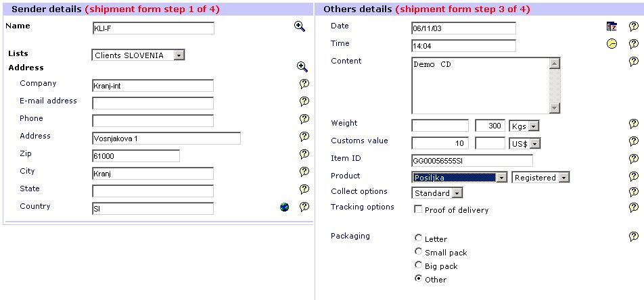This screenshot has width=644, height=300.
Task: Click the Country field containing SI
Action: (x=153, y=209)
